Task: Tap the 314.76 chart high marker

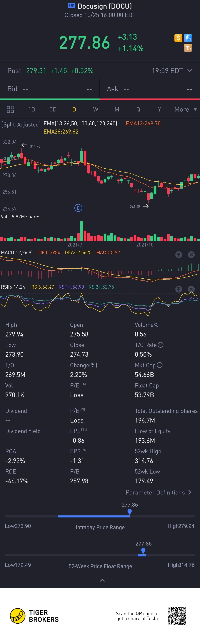Action: point(35,146)
